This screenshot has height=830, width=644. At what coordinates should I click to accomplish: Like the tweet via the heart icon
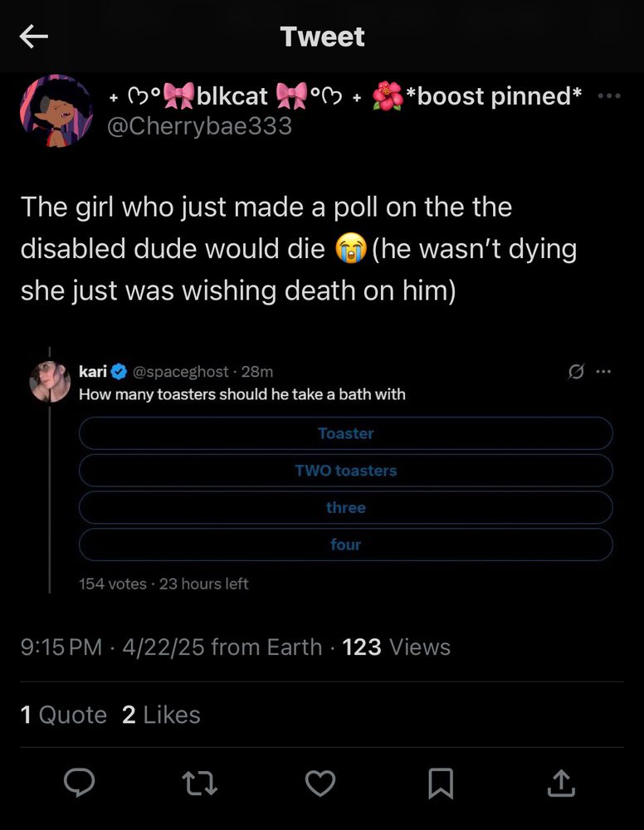click(320, 781)
